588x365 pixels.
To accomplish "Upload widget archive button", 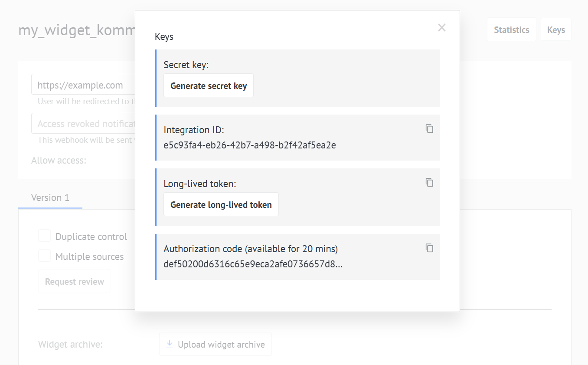I will point(216,345).
